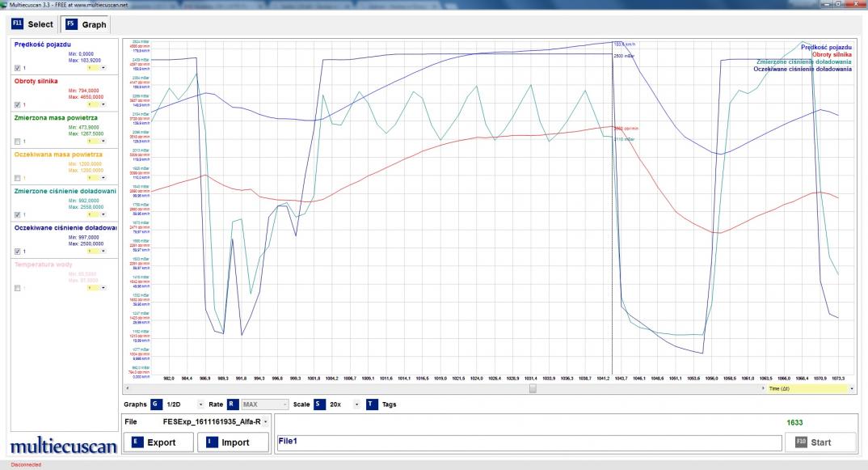This screenshot has width=868, height=470.
Task: Click the F5 key icon on Graph tab
Action: pos(72,24)
